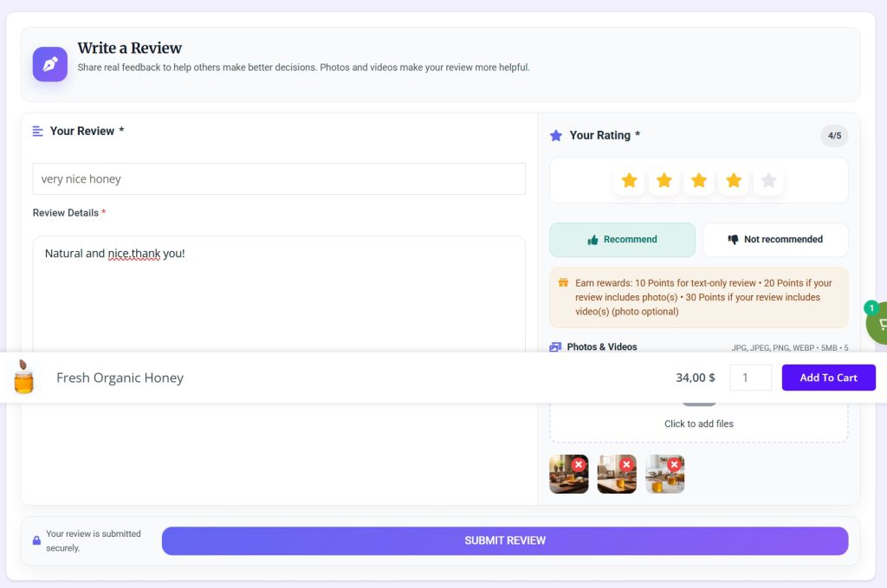This screenshot has width=887, height=588.
Task: Remove the first uploaded photo
Action: (x=578, y=464)
